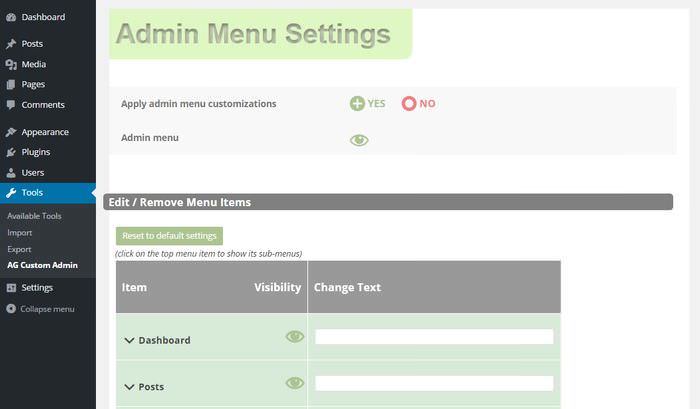Click the Appearance paintbrush icon
The width and height of the screenshot is (700, 409).
pos(11,132)
